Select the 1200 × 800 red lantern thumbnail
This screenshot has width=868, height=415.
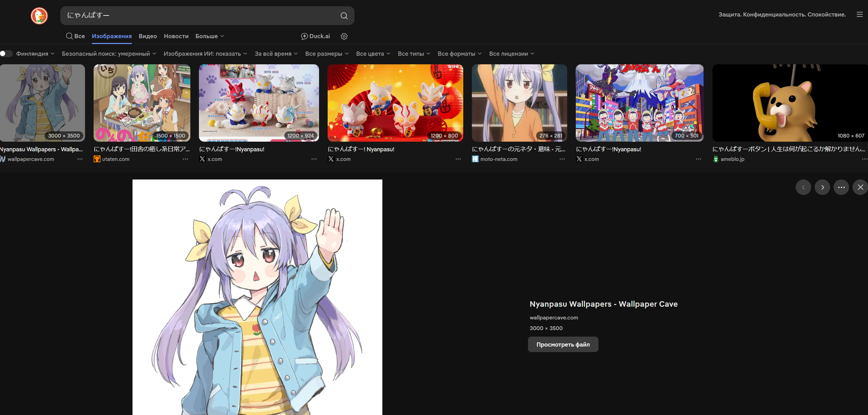[395, 103]
